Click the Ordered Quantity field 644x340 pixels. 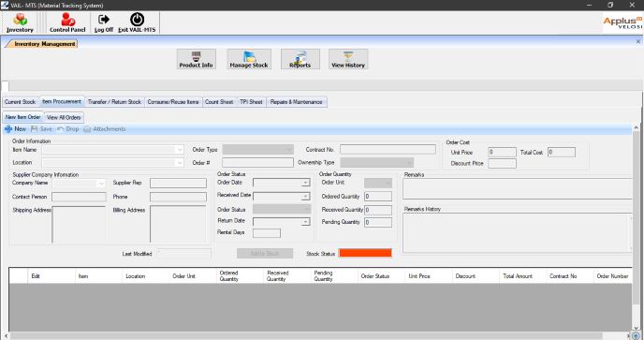tap(378, 197)
